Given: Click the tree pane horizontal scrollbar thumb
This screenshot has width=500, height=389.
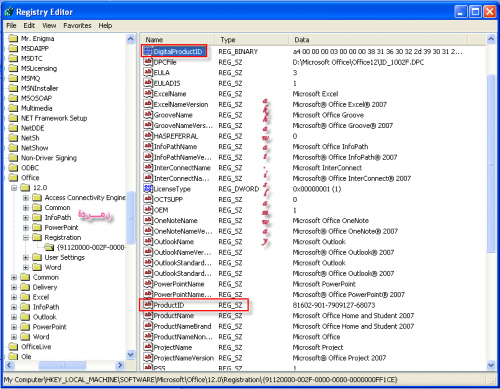Looking at the screenshot, I should (x=62, y=365).
